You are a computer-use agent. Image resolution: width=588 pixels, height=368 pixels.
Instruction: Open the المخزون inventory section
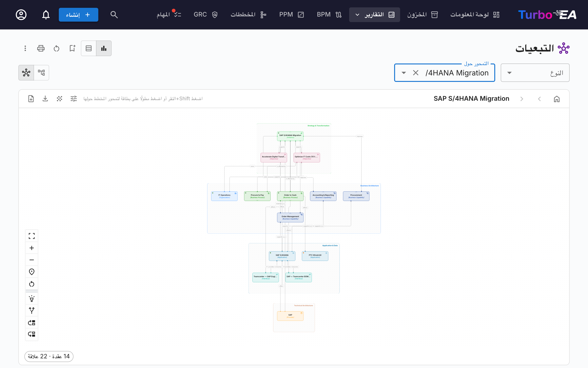[x=423, y=14]
